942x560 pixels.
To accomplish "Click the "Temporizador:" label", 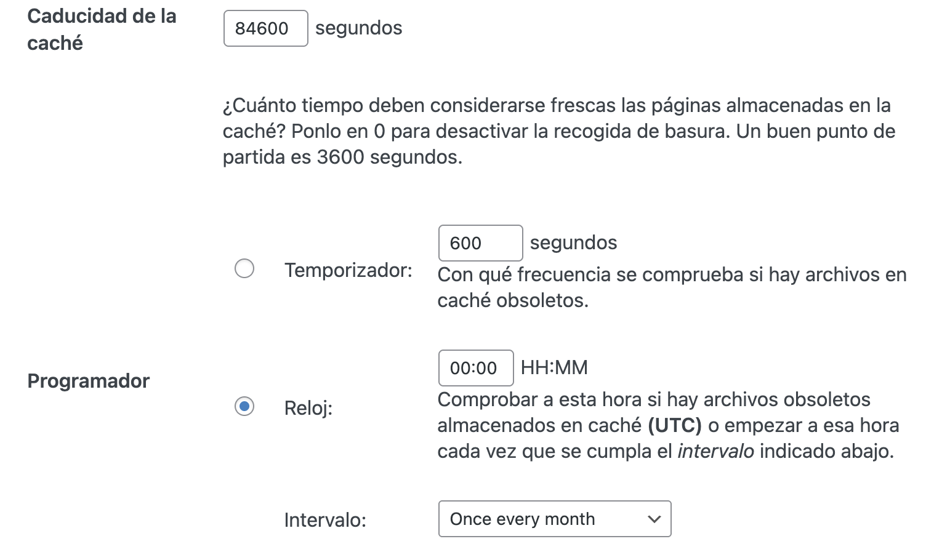I will pyautogui.click(x=348, y=270).
